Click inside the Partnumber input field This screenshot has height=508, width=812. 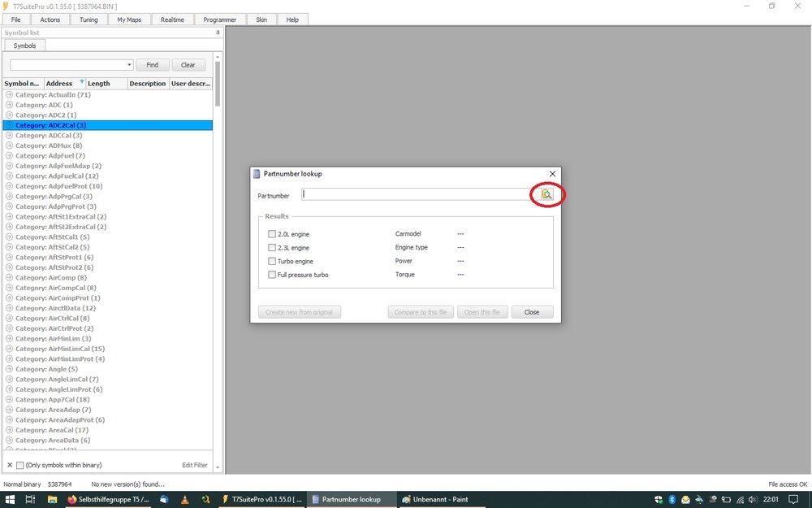(x=420, y=194)
